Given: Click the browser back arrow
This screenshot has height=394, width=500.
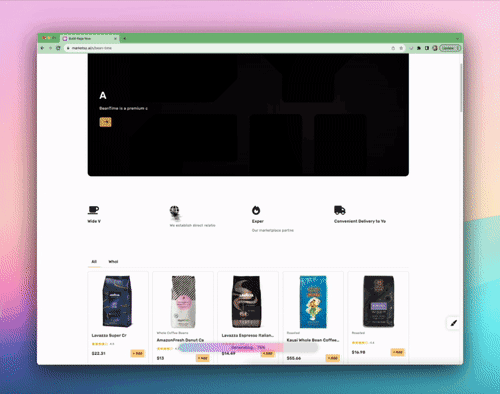Looking at the screenshot, I should click(x=42, y=48).
